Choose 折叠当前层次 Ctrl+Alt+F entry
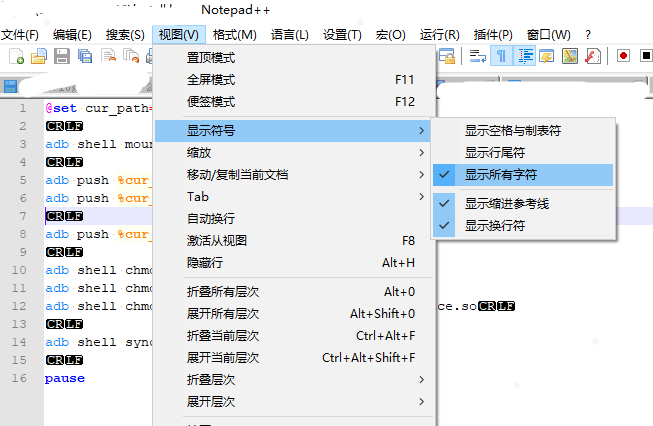 294,336
